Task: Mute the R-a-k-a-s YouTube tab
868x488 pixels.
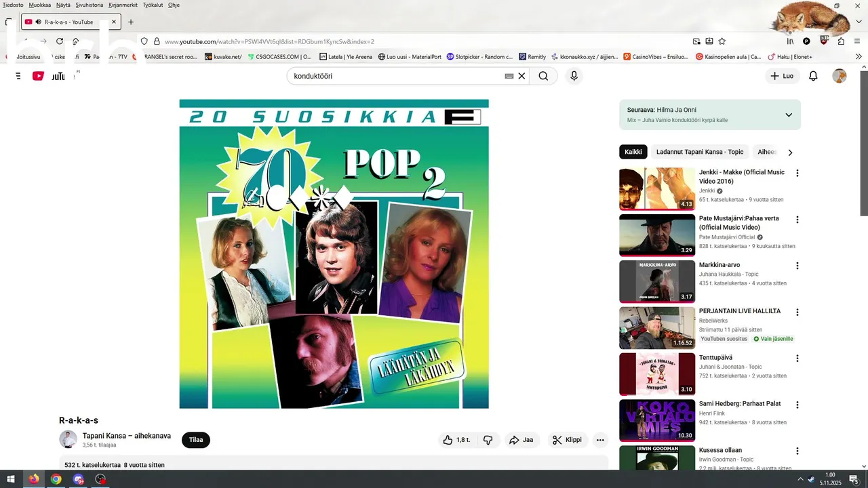Action: pyautogui.click(x=38, y=22)
